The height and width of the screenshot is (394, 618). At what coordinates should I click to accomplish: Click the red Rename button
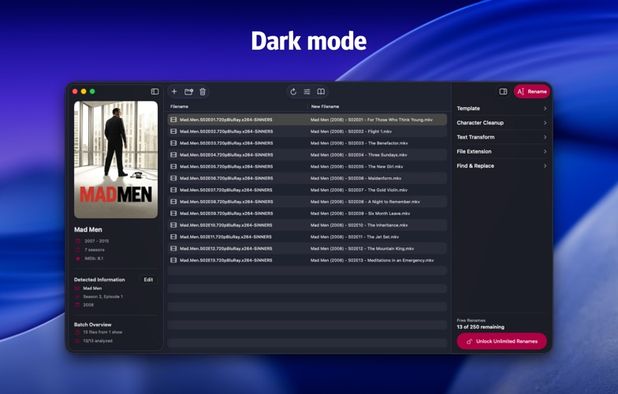click(532, 91)
